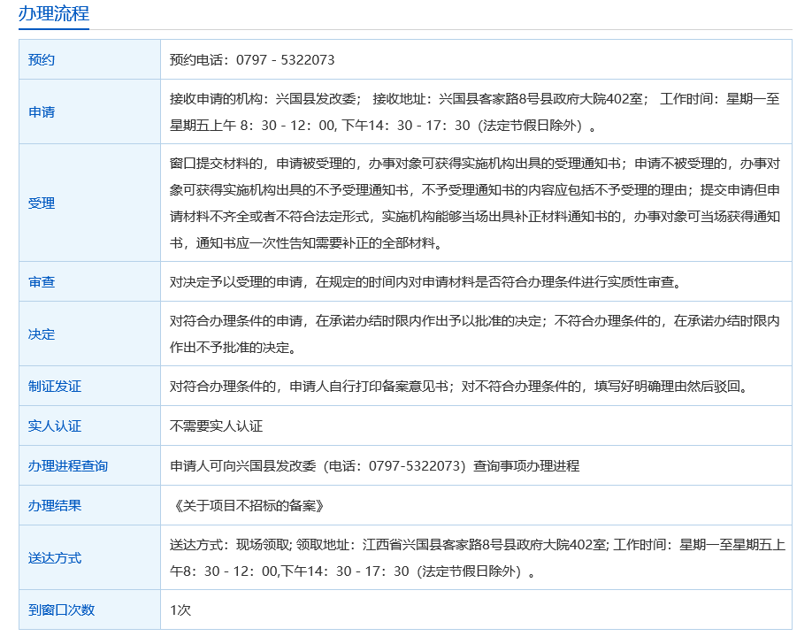The width and height of the screenshot is (812, 644).
Task: Click the 制证发证 row label
Action: pyautogui.click(x=55, y=387)
